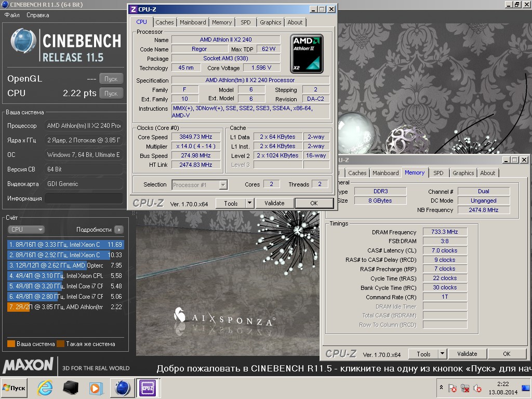This screenshot has height=399, width=532.
Task: Switch to SPD tab in front CPU-Z
Action: (246, 22)
